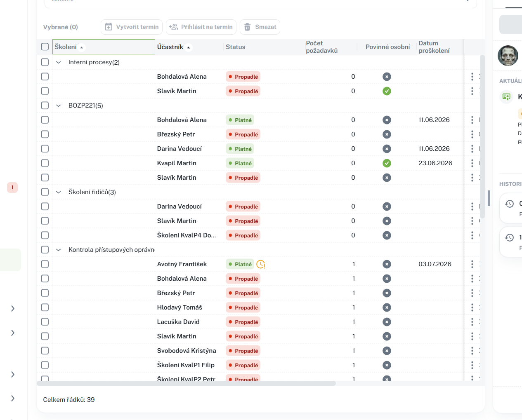
Task: Check the BOZP221 group checkbox
Action: pos(45,106)
